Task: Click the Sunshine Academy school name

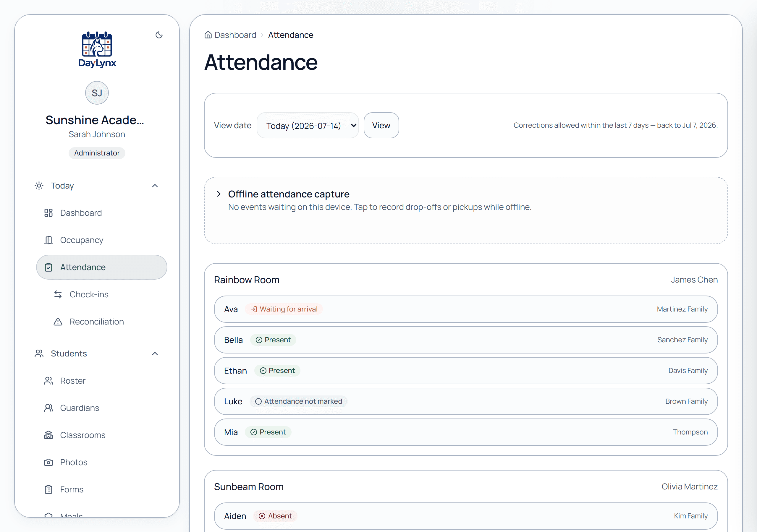Action: 95,120
